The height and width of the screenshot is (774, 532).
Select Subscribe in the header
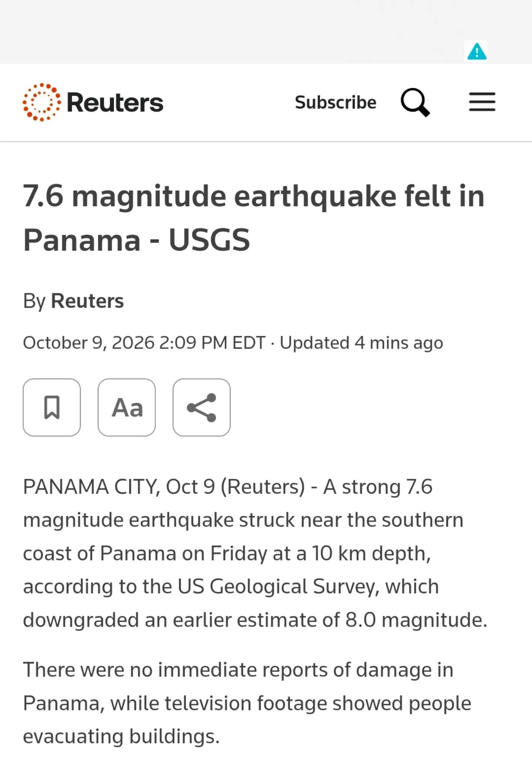[336, 103]
